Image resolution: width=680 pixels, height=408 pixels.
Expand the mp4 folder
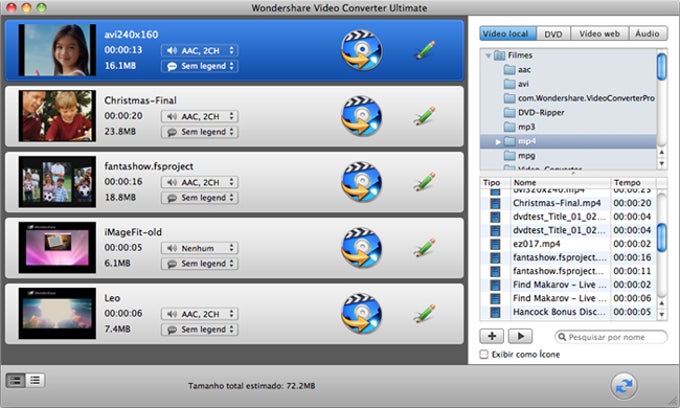pyautogui.click(x=498, y=141)
